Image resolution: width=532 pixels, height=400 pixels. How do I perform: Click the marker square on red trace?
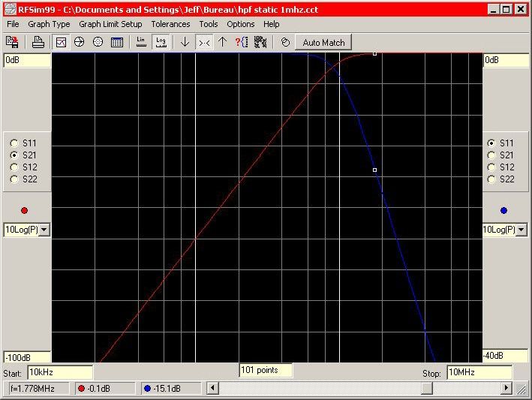tap(375, 53)
